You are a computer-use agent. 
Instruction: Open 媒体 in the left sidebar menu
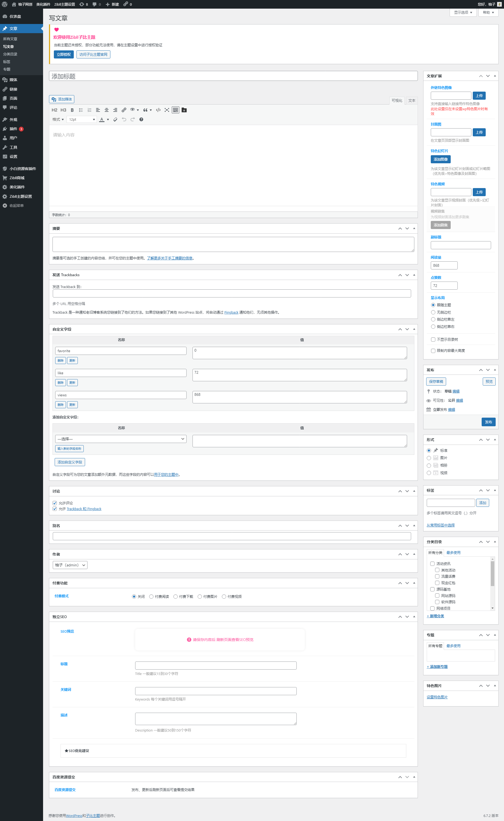[x=13, y=80]
